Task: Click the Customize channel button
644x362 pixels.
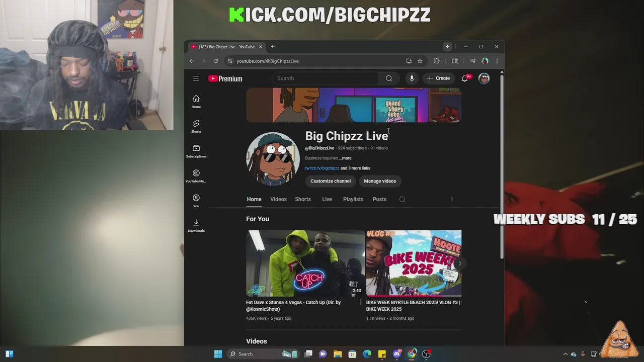Action: click(331, 181)
